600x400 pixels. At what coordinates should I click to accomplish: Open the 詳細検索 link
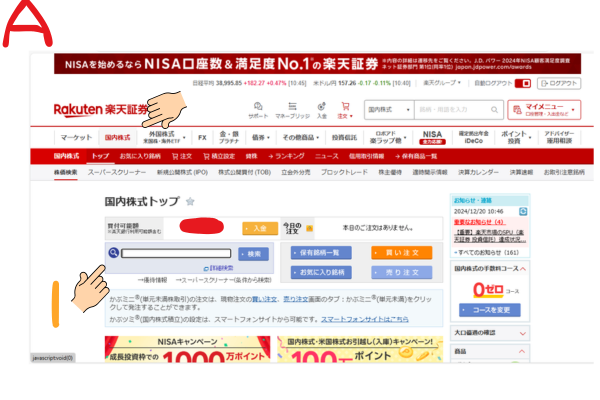(x=218, y=268)
